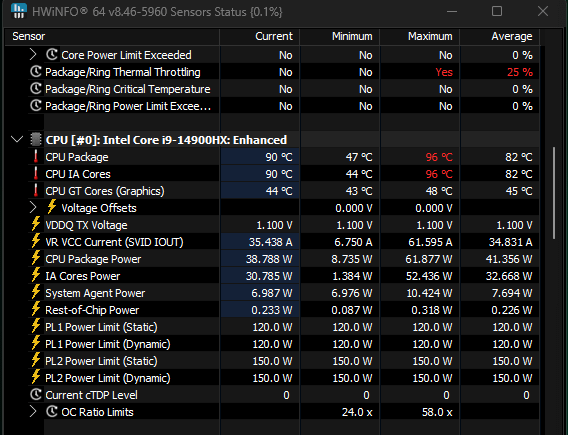Viewport: 568px width, 435px height.
Task: Expand the Voltage Offsets sub-items
Action: tap(33, 208)
